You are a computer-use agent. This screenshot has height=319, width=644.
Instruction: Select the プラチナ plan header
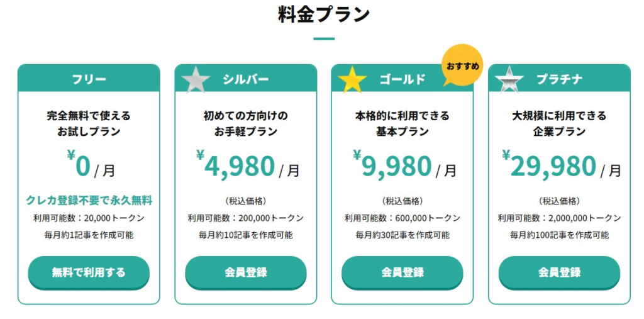[559, 79]
